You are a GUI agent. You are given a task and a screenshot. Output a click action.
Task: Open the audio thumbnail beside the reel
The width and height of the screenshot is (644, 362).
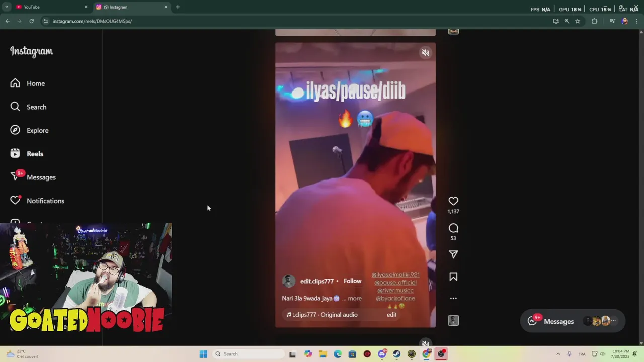(x=453, y=320)
